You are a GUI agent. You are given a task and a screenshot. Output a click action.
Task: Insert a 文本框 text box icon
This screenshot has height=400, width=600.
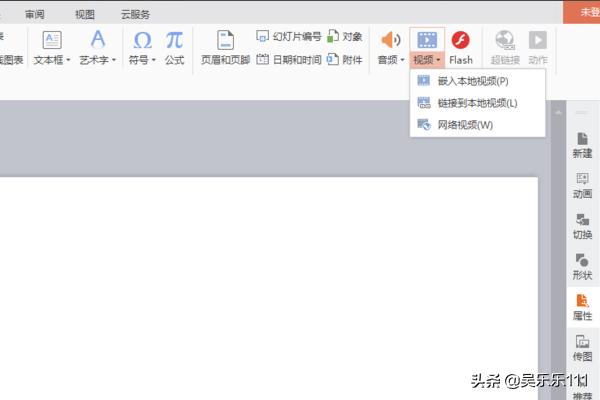tap(52, 40)
